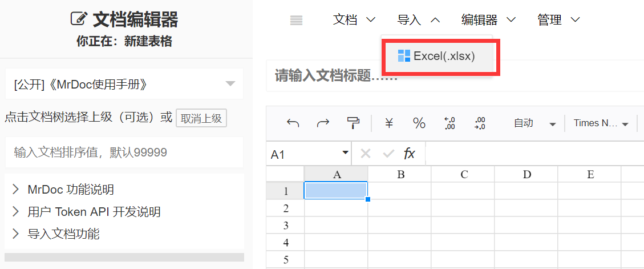Click the undo arrow in spreadsheet toolbar

coord(293,123)
